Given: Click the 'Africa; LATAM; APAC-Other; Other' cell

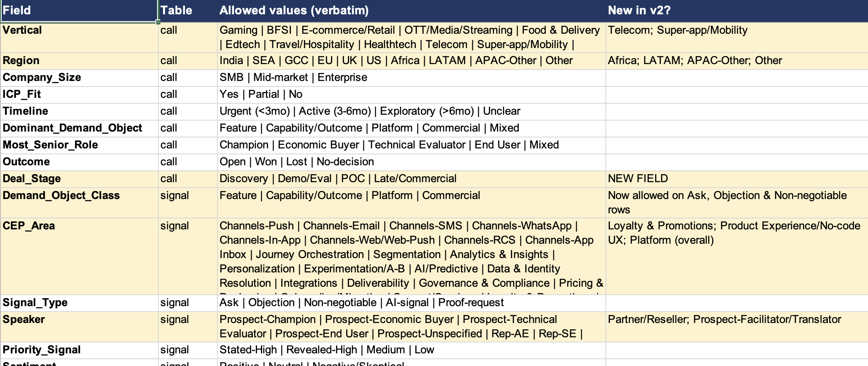Looking at the screenshot, I should coord(737,61).
